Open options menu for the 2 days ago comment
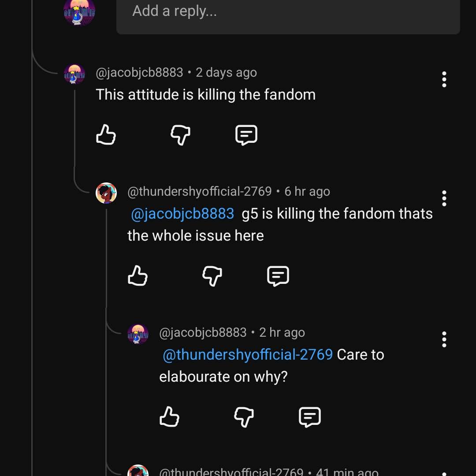 (444, 79)
